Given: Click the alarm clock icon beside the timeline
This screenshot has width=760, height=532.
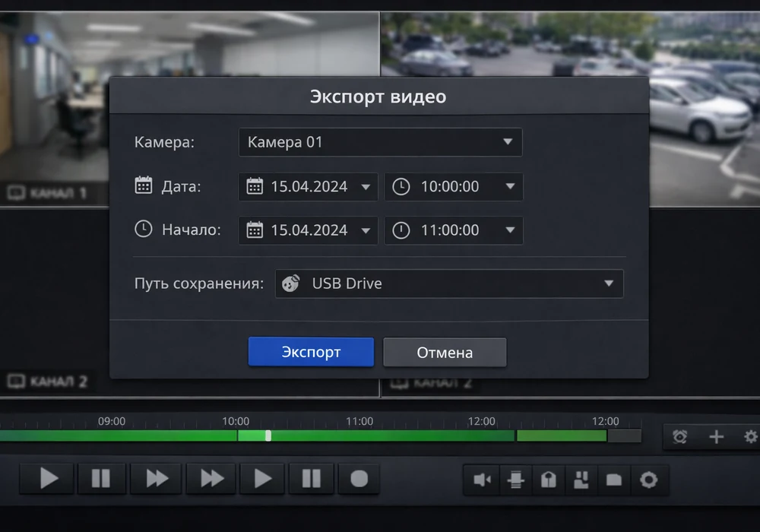Looking at the screenshot, I should point(680,437).
